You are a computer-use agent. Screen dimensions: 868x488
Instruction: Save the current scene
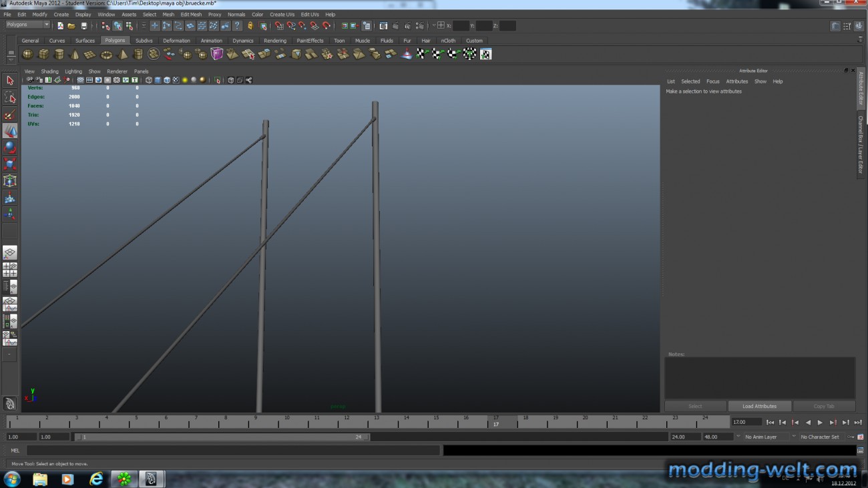coord(83,26)
